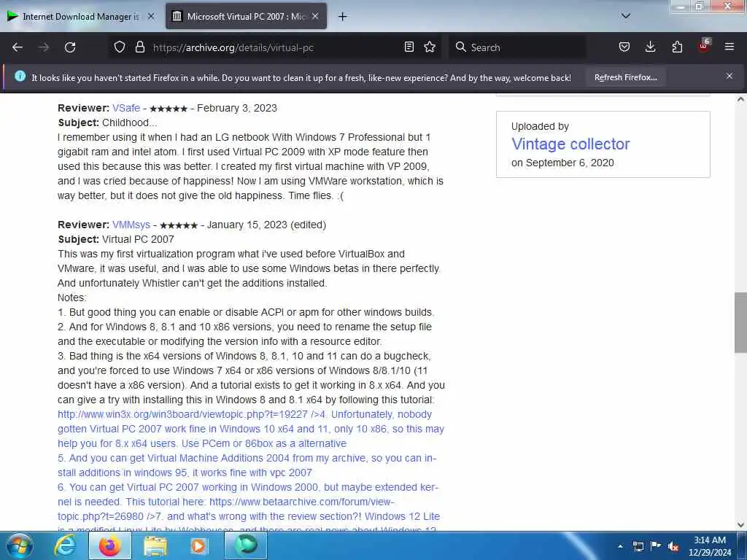The width and height of the screenshot is (747, 560).
Task: Click review date February 3, 2023
Action: [x=237, y=108]
